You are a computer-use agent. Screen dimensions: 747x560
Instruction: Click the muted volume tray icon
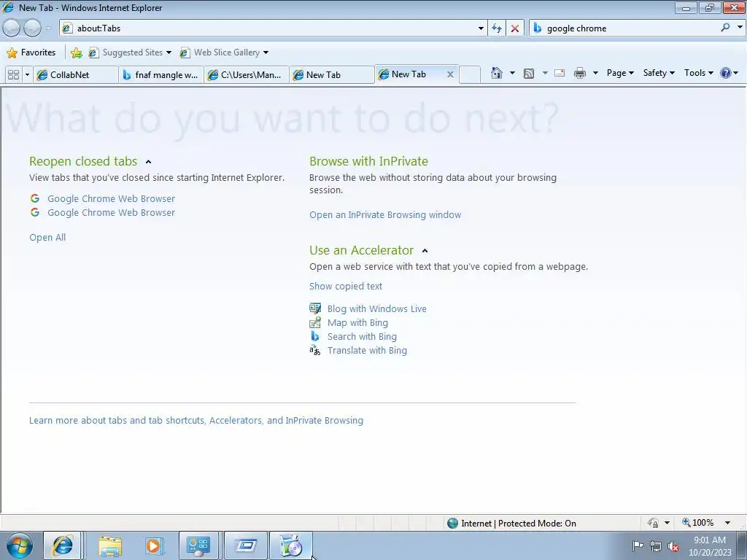tap(673, 547)
